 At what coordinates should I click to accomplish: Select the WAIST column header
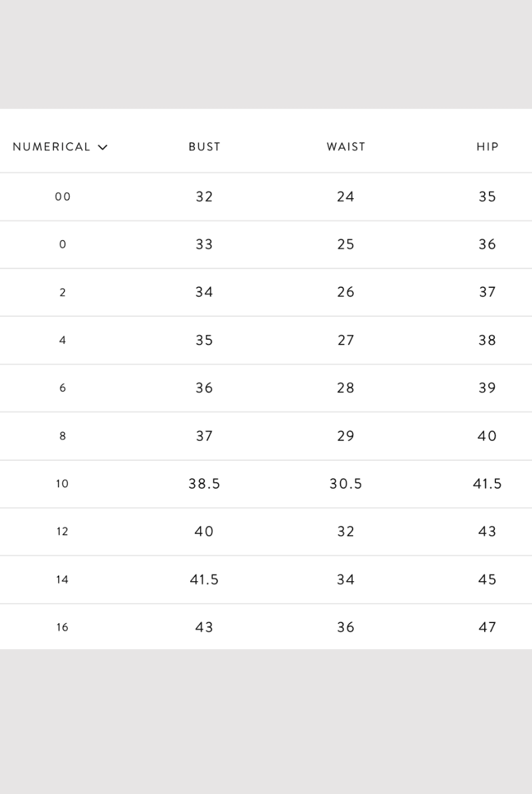(x=346, y=147)
